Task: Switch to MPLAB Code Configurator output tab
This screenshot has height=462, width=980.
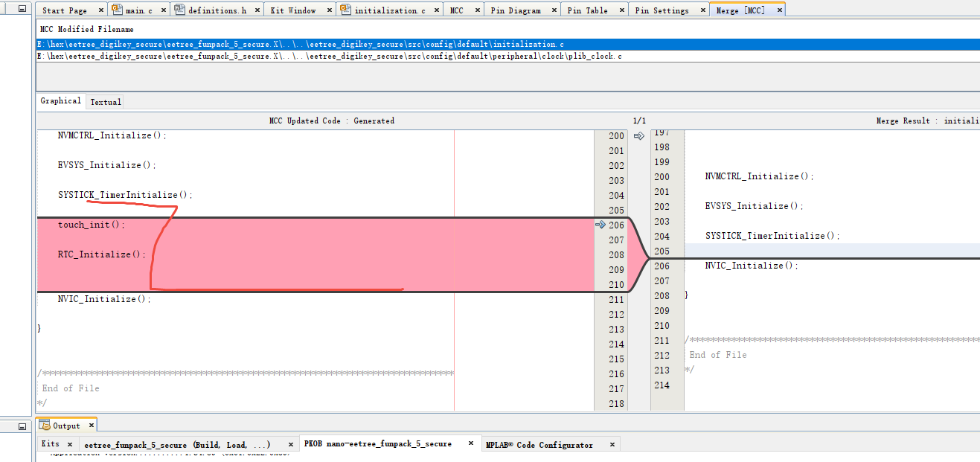Action: point(539,444)
